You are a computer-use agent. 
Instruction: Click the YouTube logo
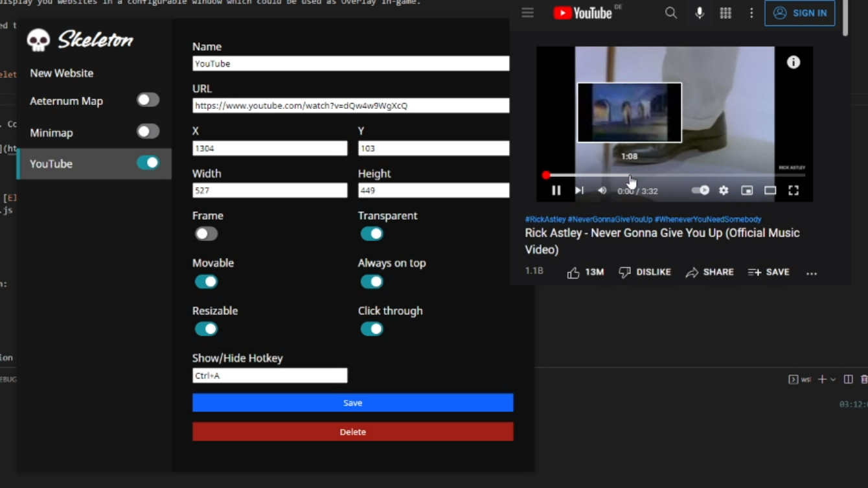coord(583,13)
